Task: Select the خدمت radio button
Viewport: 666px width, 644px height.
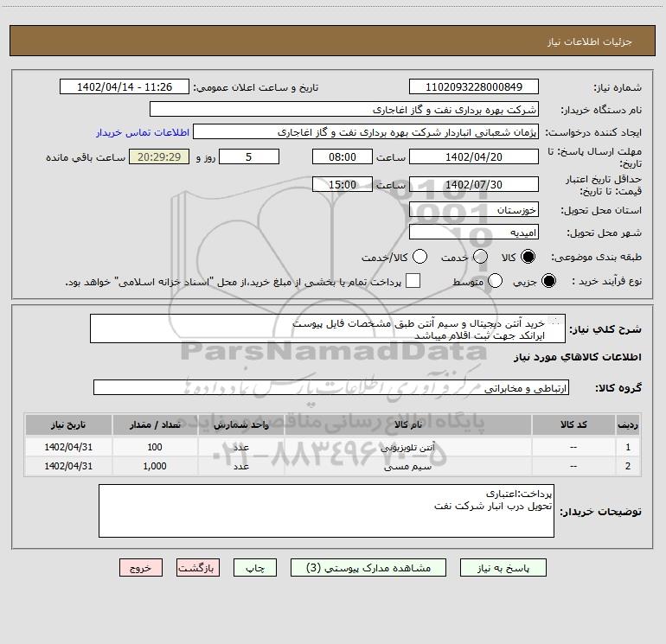Action: (x=480, y=257)
